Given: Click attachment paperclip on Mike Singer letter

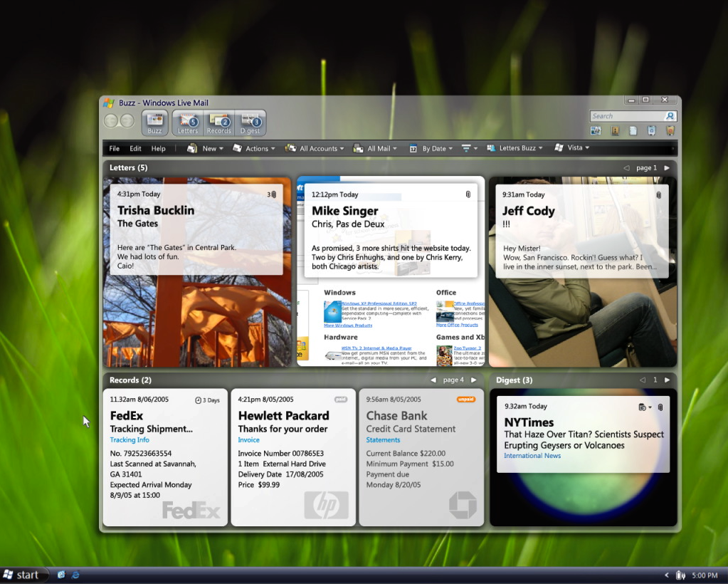Looking at the screenshot, I should 468,194.
